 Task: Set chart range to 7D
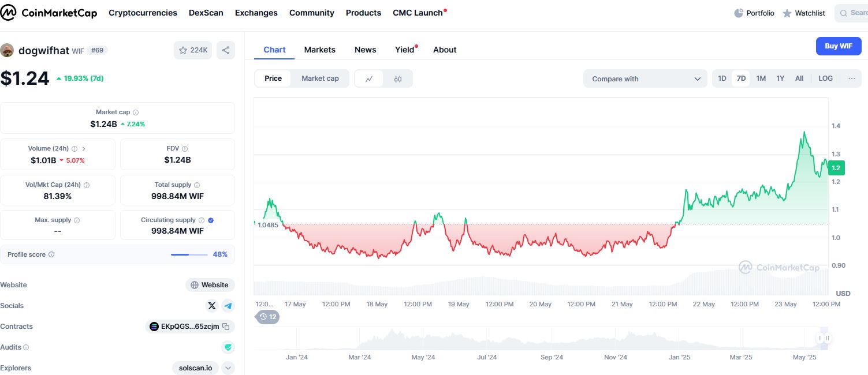(741, 78)
